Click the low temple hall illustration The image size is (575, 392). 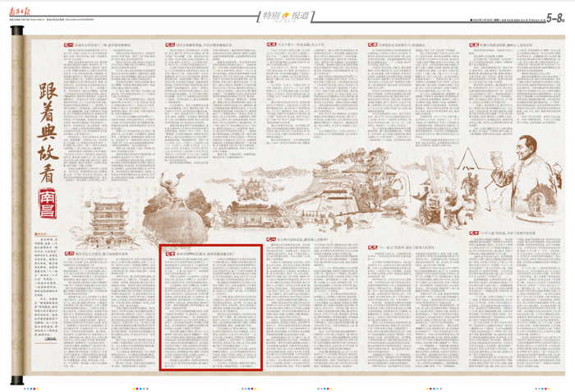[254, 214]
